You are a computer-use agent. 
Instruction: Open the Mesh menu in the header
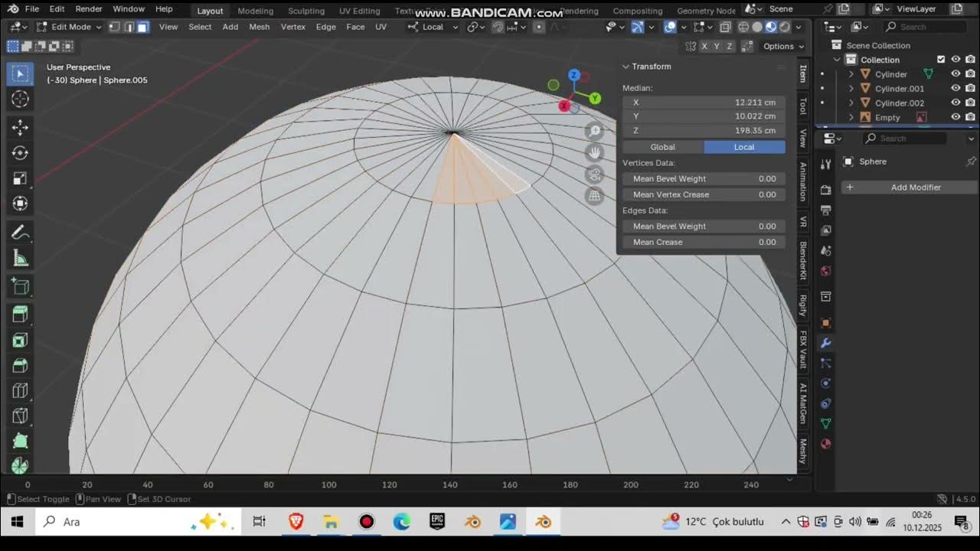[x=259, y=27]
